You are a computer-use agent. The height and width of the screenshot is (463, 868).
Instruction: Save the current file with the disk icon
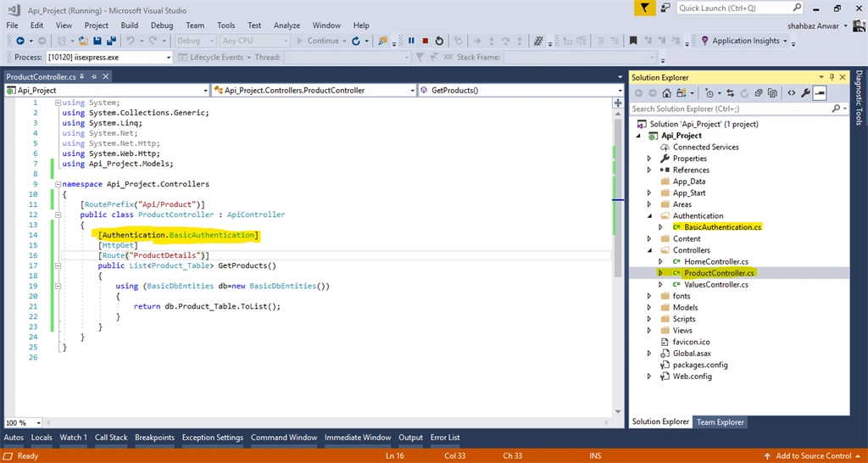(x=97, y=41)
